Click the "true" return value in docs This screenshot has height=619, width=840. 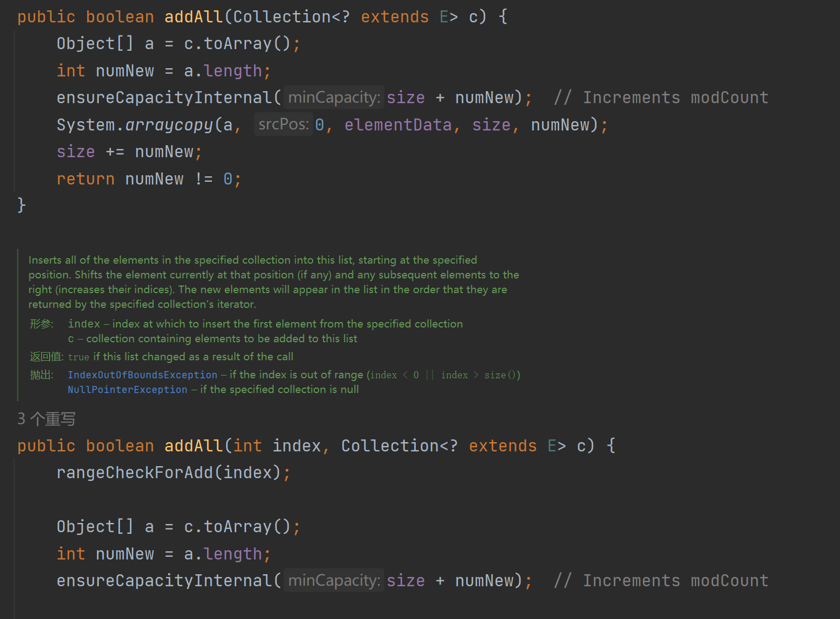coord(79,357)
